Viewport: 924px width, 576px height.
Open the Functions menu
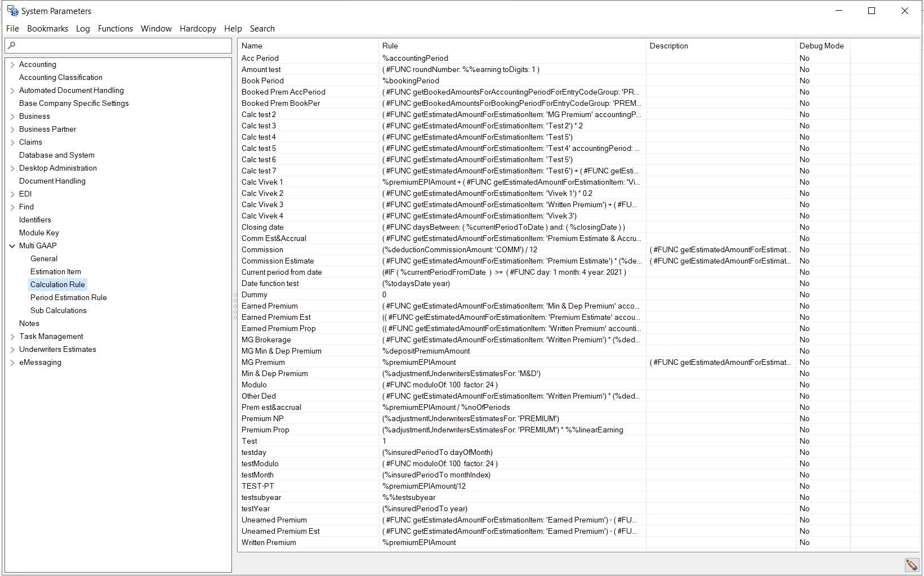tap(115, 29)
